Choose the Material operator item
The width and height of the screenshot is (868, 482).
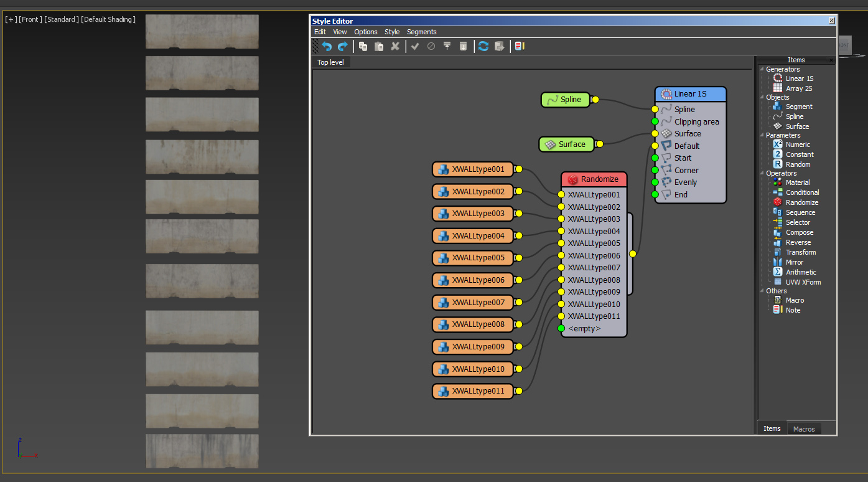click(797, 182)
